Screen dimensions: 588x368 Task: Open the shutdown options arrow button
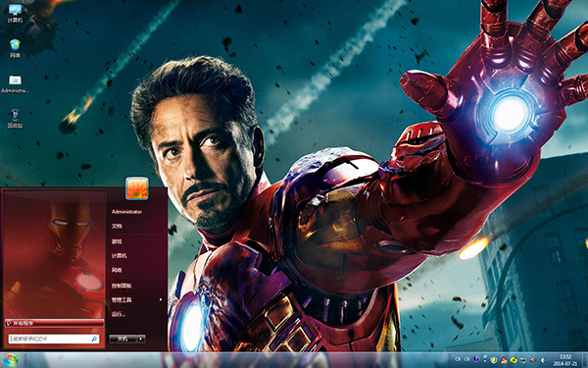pos(141,339)
